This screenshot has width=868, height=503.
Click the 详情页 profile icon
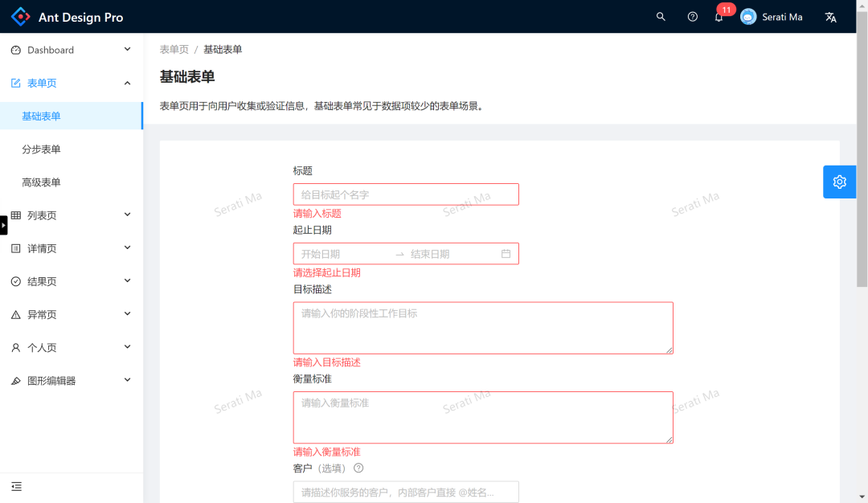16,248
